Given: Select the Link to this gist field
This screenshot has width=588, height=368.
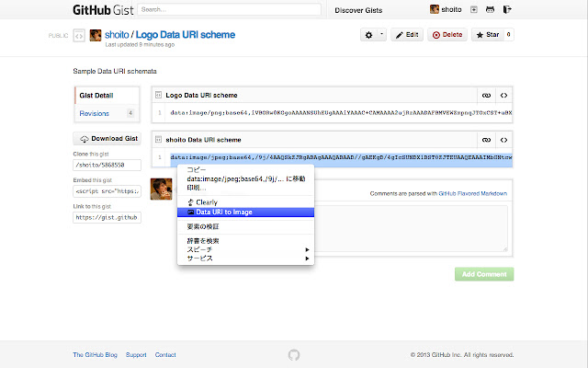Looking at the screenshot, I should [107, 217].
